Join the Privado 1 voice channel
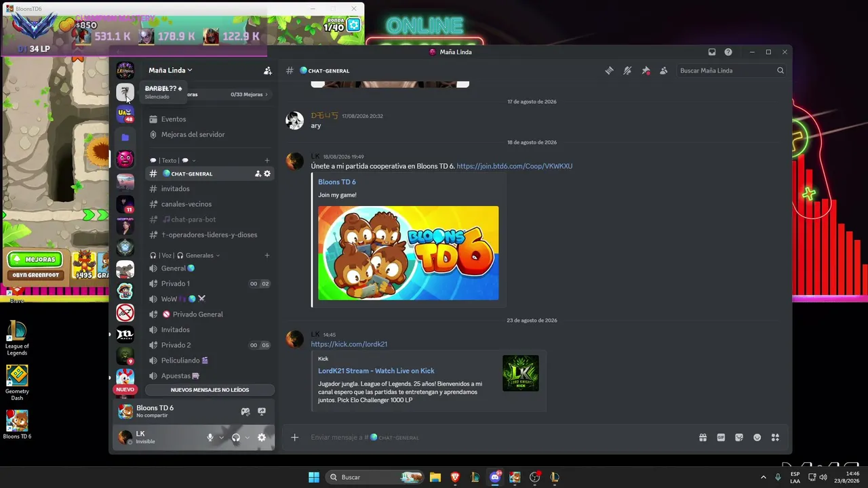 [210, 283]
